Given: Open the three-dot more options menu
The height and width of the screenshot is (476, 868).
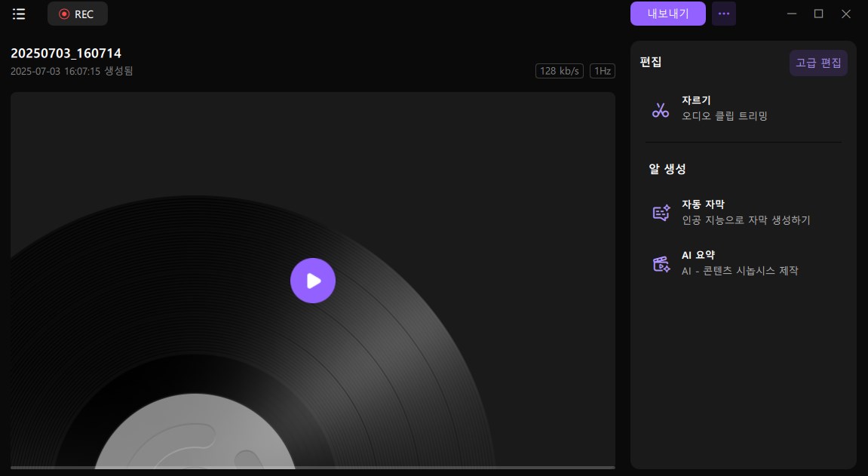Looking at the screenshot, I should coord(723,14).
